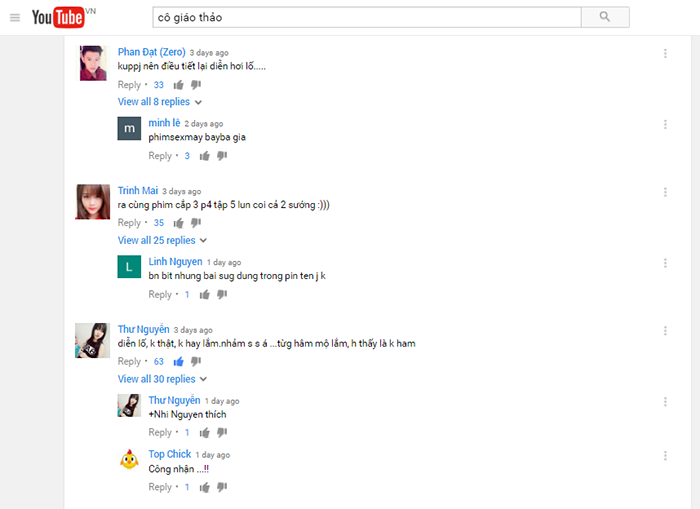
Task: Open three-dot menu on Top Chick's comment
Action: point(665,456)
